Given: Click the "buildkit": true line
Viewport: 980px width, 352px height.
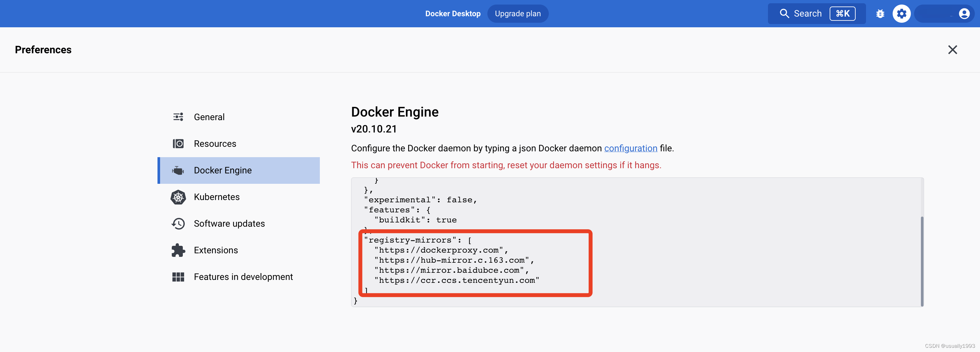Looking at the screenshot, I should 415,220.
